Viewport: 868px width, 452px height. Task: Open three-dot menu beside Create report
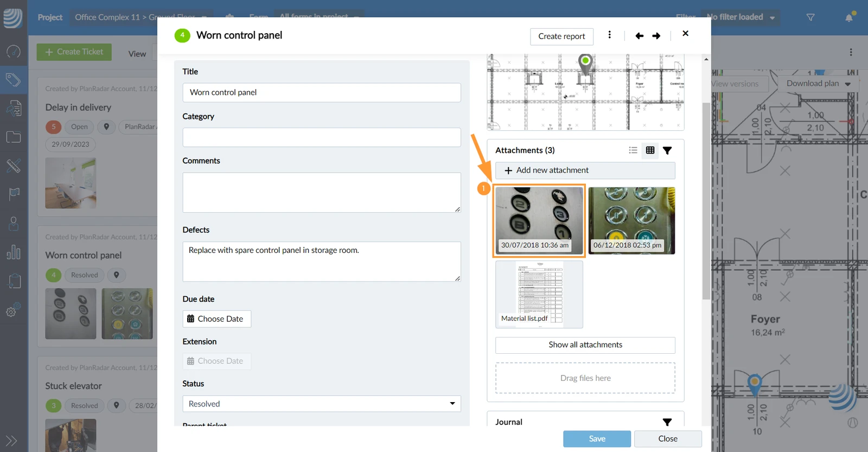pos(610,35)
